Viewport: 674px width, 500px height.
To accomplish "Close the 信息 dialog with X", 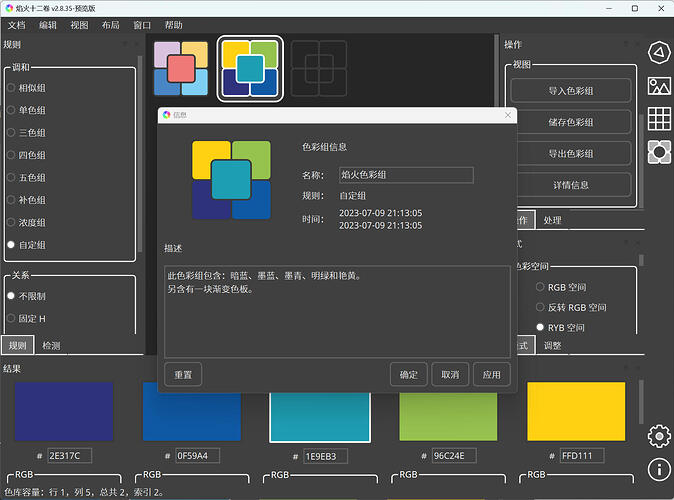I will click(507, 115).
